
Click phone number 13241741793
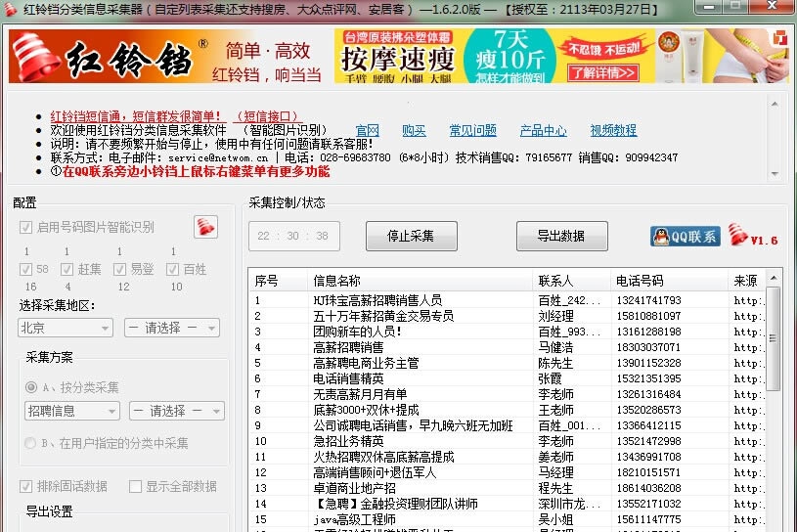648,300
